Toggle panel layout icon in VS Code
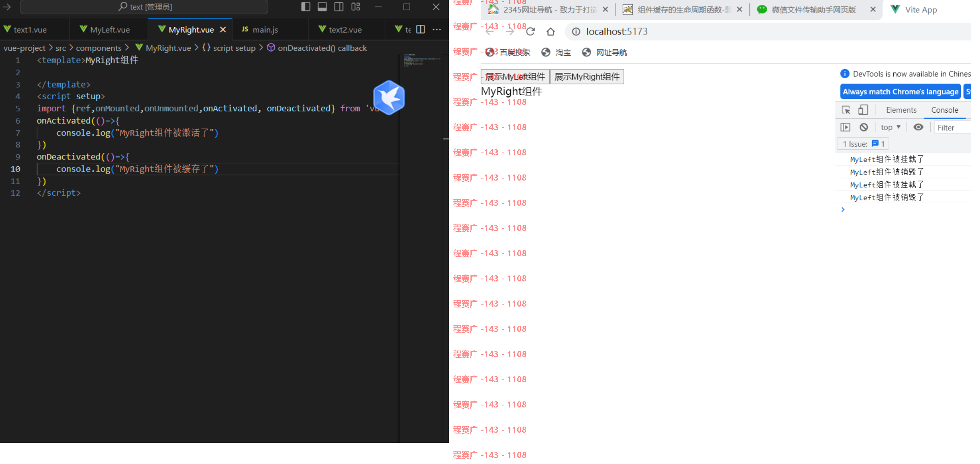Viewport: 980px width, 464px height. point(322,7)
